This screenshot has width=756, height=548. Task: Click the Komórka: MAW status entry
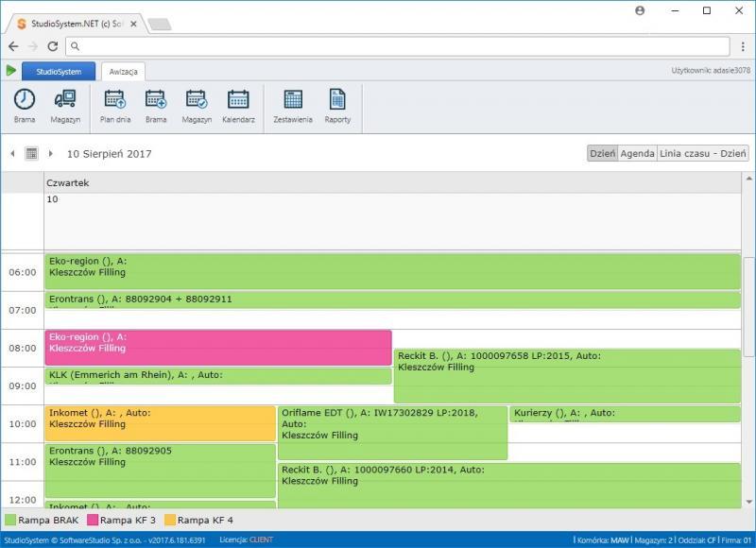coord(603,540)
